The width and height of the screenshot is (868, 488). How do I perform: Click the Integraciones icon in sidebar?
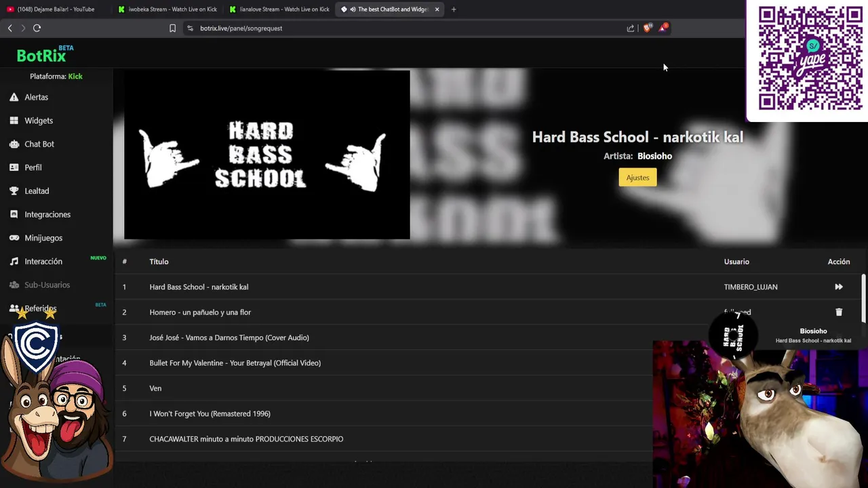pos(14,214)
